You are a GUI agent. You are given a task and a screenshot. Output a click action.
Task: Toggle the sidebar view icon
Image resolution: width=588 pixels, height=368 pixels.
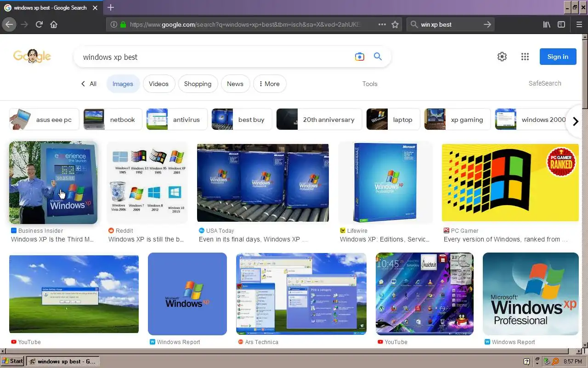(561, 24)
